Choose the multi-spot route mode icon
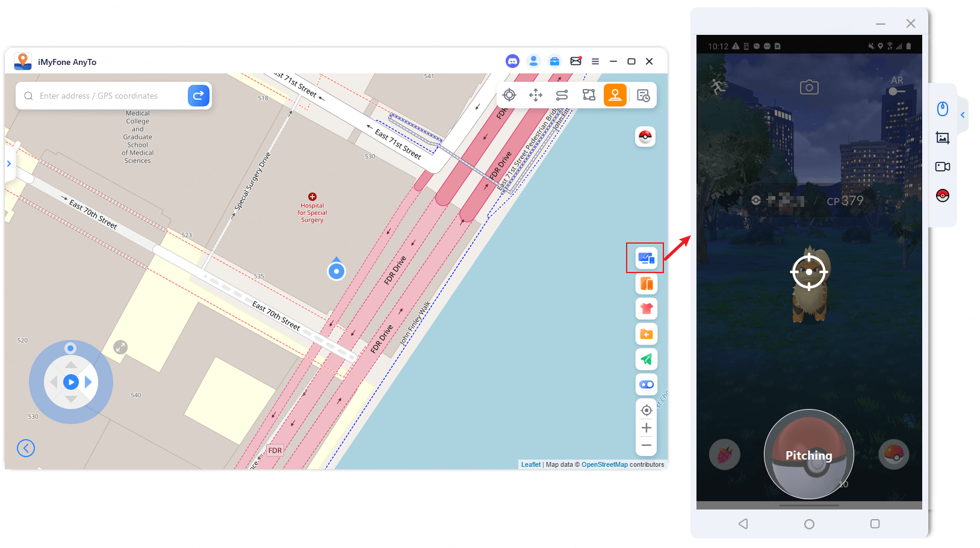 [589, 95]
